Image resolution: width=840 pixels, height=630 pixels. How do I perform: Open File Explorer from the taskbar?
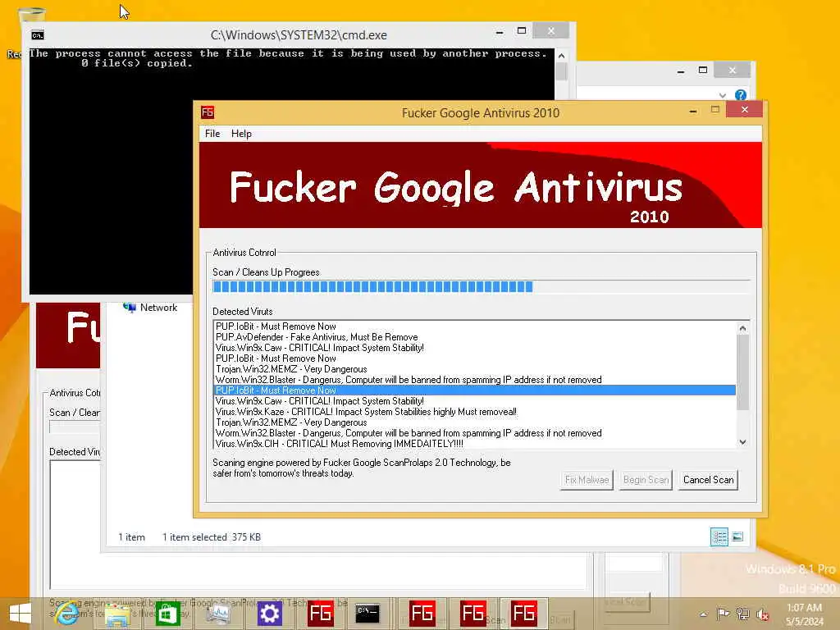[117, 614]
